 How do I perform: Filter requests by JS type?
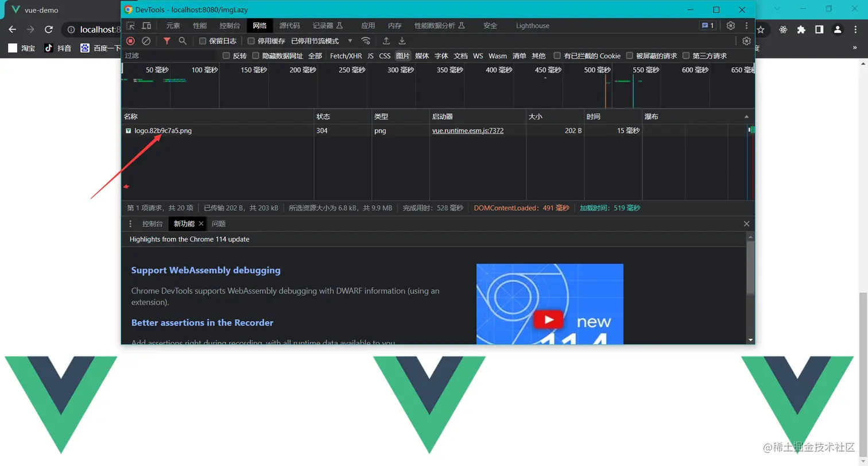coord(370,56)
